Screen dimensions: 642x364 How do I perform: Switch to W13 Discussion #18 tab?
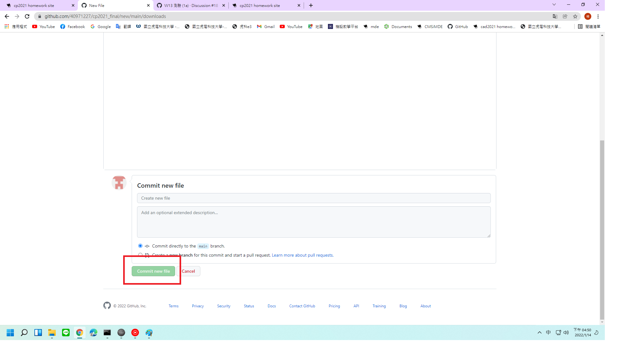191,5
